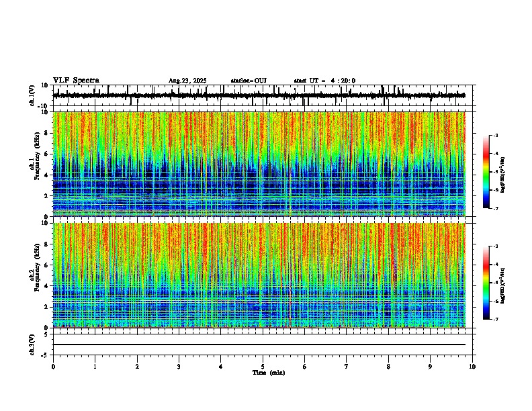Click the ch.2 colorbar log(PSD) units label
Viewport: 532px width, 411px height.
pos(503,285)
